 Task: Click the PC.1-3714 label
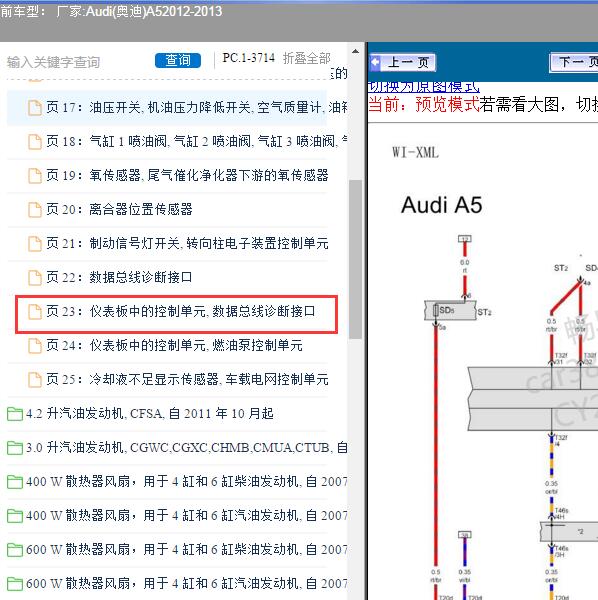tap(249, 58)
